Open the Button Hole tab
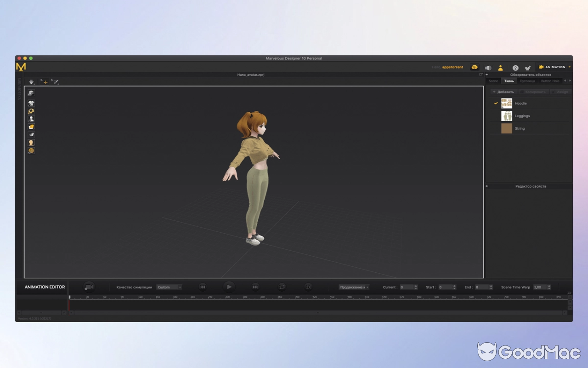This screenshot has width=588, height=368. [x=550, y=80]
